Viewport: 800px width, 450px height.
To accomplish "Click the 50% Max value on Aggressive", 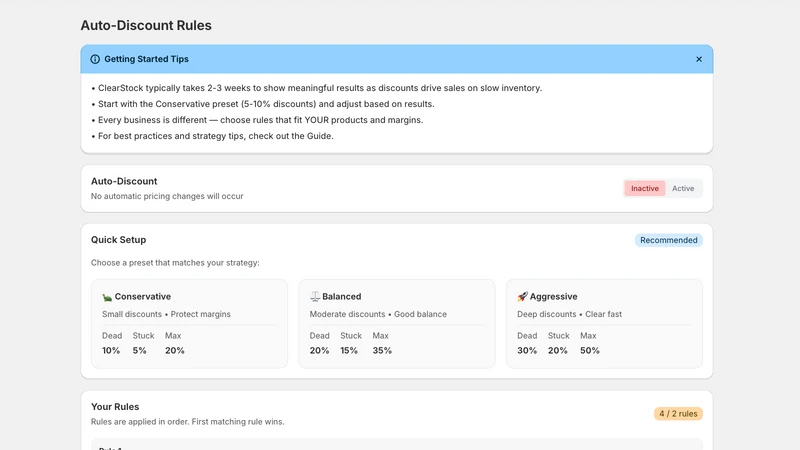I will click(590, 351).
